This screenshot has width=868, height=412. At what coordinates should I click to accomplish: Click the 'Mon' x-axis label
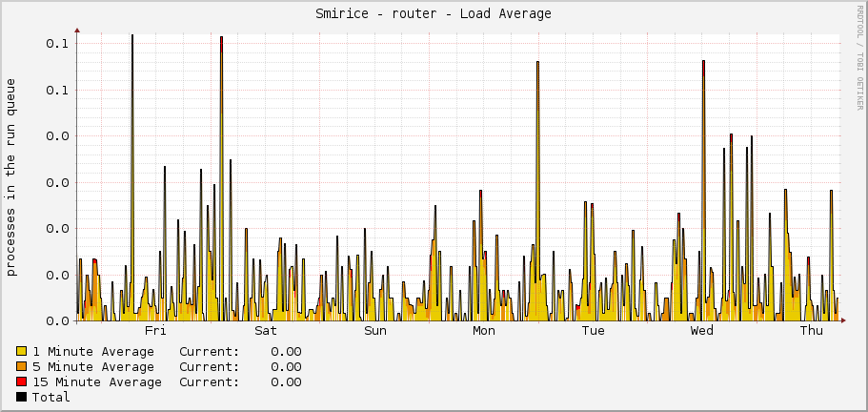(x=484, y=331)
